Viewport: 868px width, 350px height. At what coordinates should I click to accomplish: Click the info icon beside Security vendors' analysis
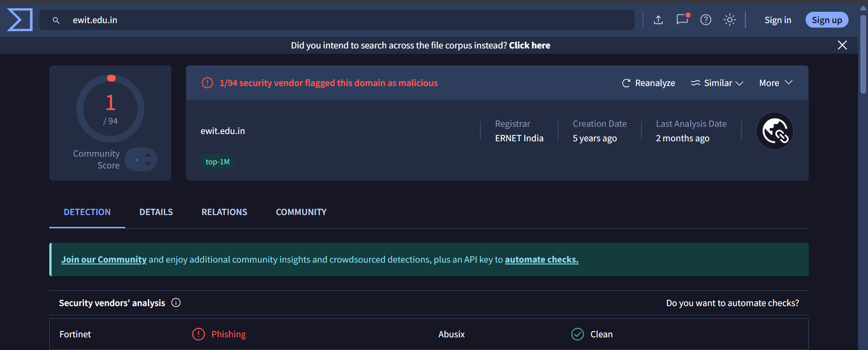click(176, 303)
